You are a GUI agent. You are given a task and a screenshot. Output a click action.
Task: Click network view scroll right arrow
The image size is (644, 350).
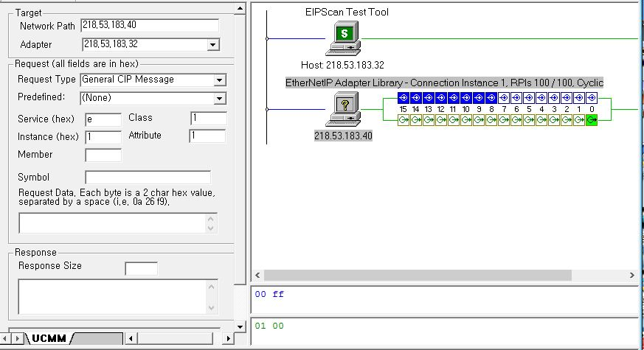click(632, 275)
